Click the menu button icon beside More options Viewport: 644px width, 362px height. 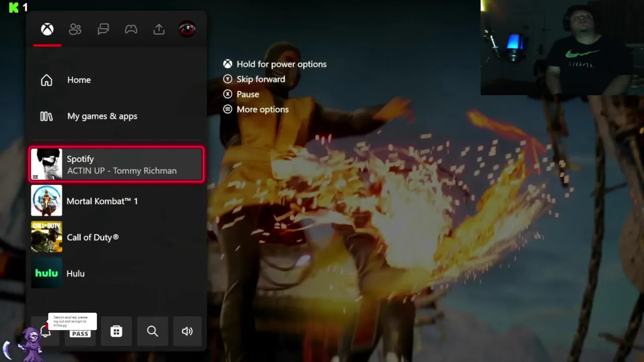pyautogui.click(x=228, y=109)
